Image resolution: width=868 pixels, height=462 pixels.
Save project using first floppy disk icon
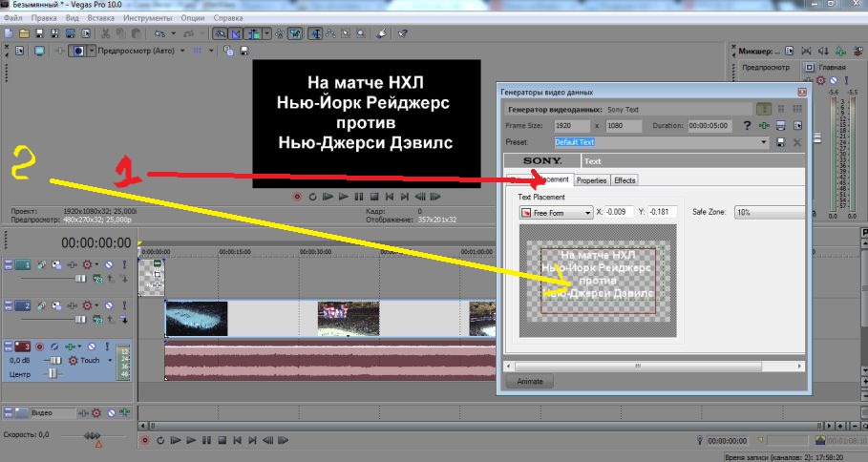click(x=39, y=33)
